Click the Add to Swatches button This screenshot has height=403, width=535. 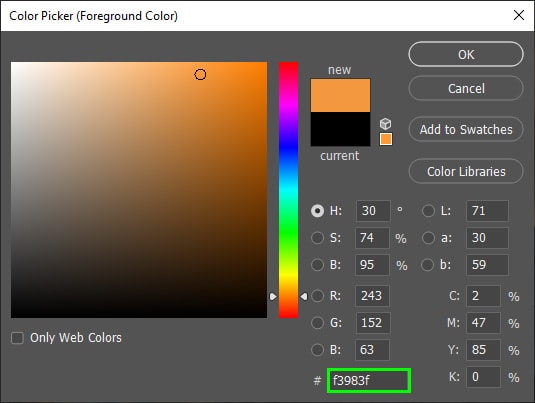tap(466, 129)
